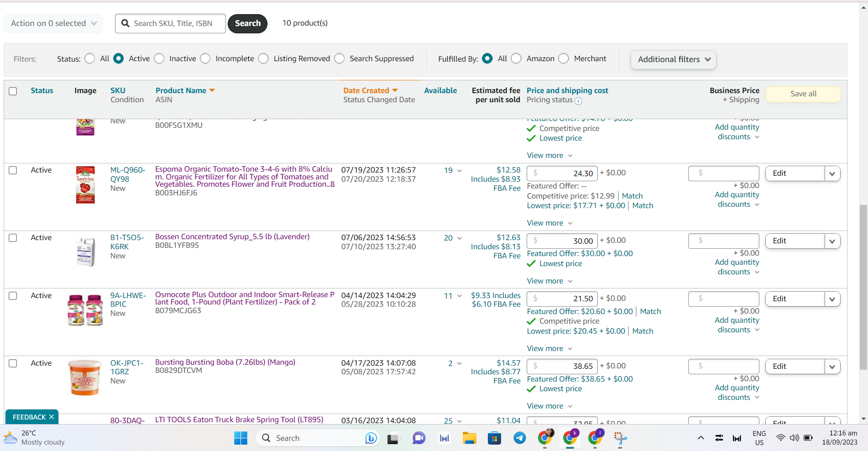Check battery status in the system tray
This screenshot has width=868, height=451.
(x=808, y=438)
